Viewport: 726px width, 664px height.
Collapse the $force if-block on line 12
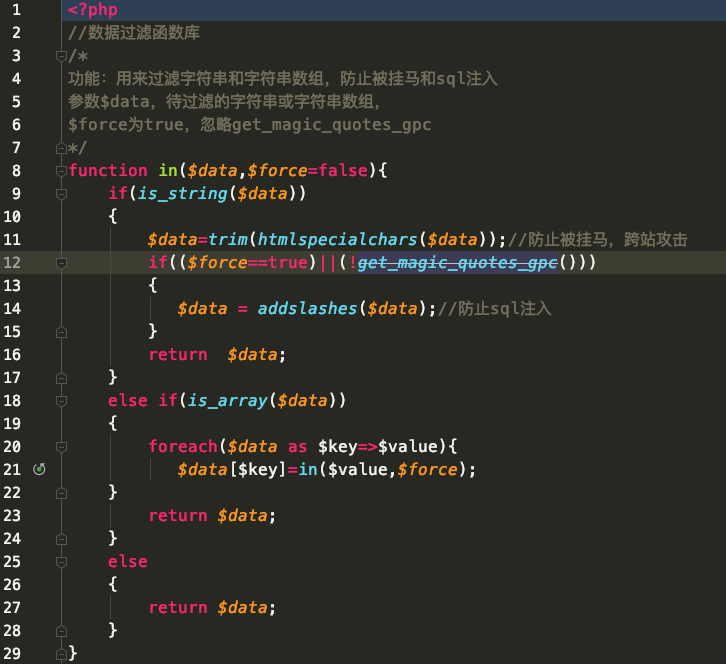(x=61, y=263)
